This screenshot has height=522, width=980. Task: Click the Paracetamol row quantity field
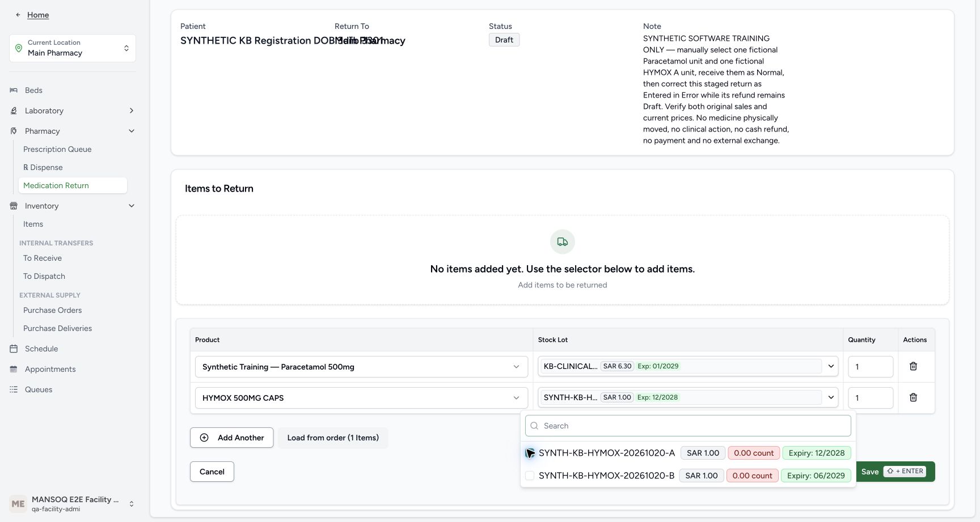pos(871,367)
